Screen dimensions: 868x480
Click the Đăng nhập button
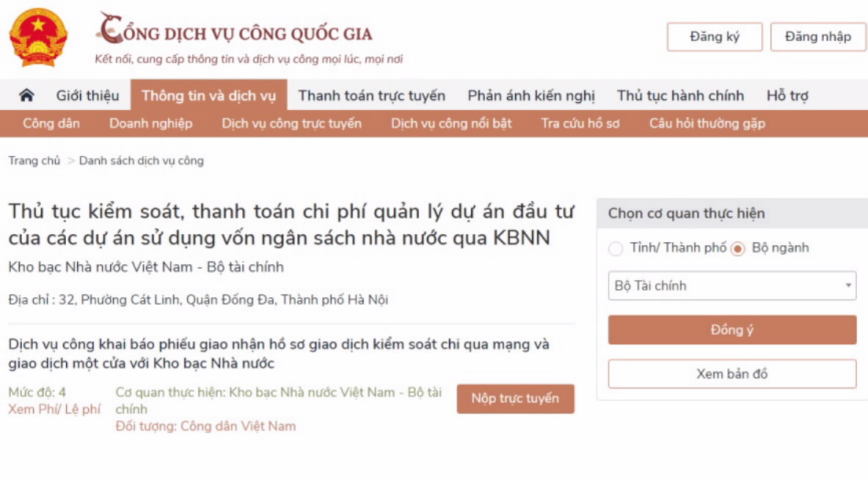[x=818, y=37]
